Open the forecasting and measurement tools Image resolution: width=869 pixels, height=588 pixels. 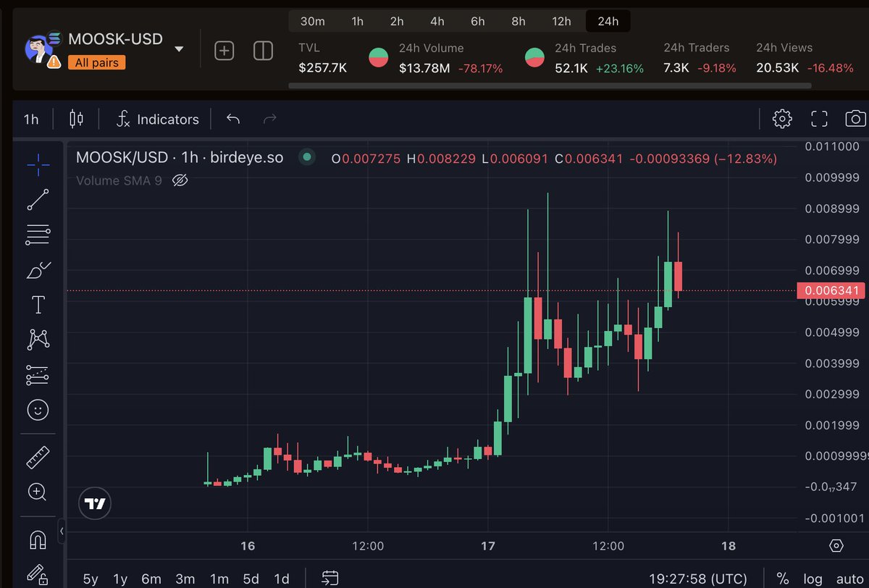click(x=38, y=374)
